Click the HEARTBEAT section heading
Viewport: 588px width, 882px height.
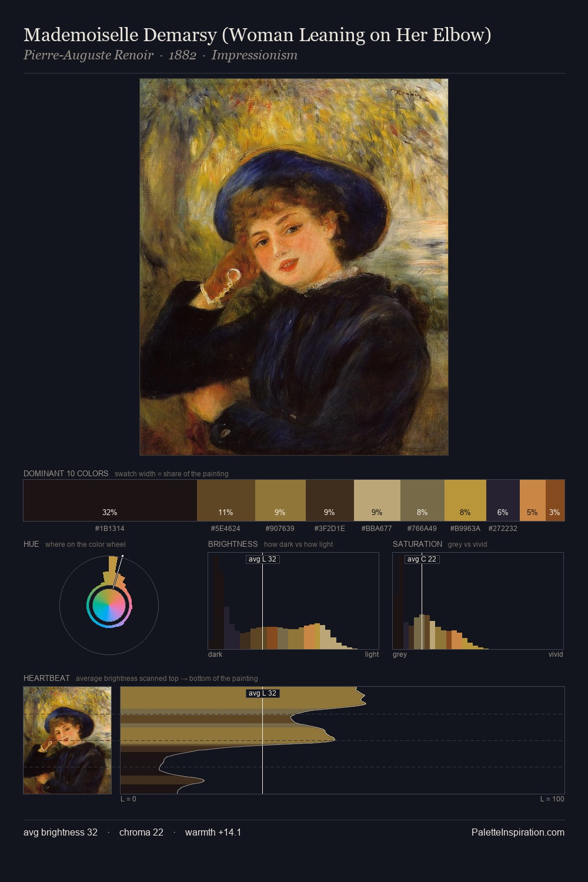pos(46,678)
